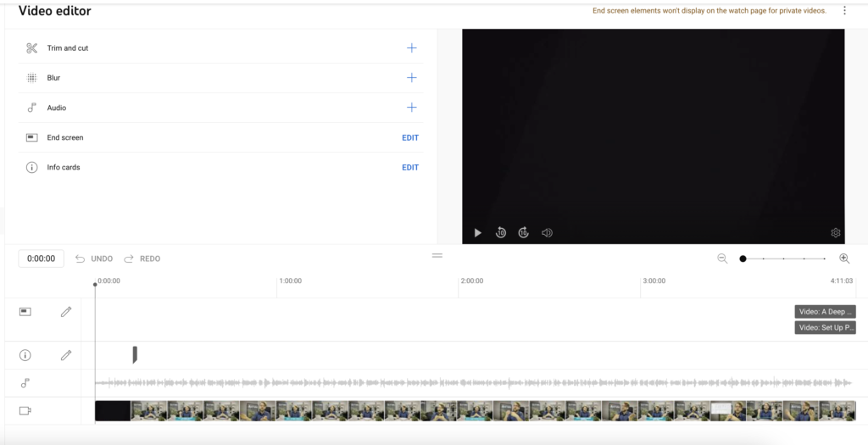This screenshot has width=868, height=445.
Task: Edit info cards track with pencil icon
Action: [x=66, y=355]
